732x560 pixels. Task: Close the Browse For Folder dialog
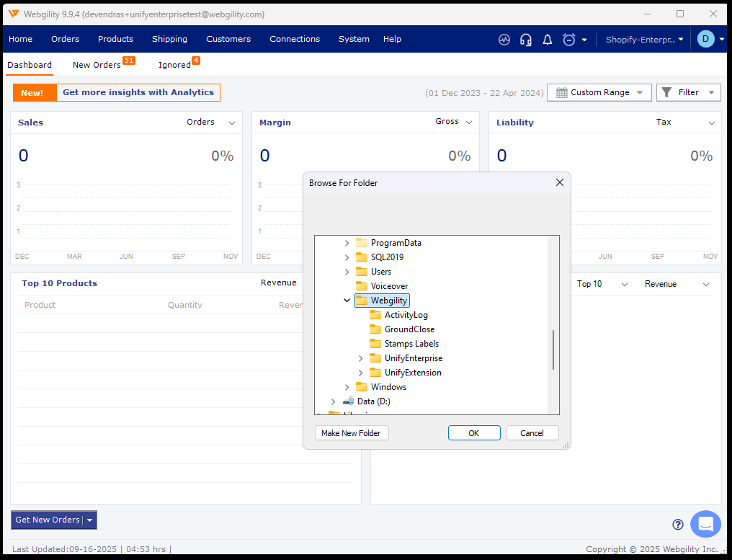(560, 183)
